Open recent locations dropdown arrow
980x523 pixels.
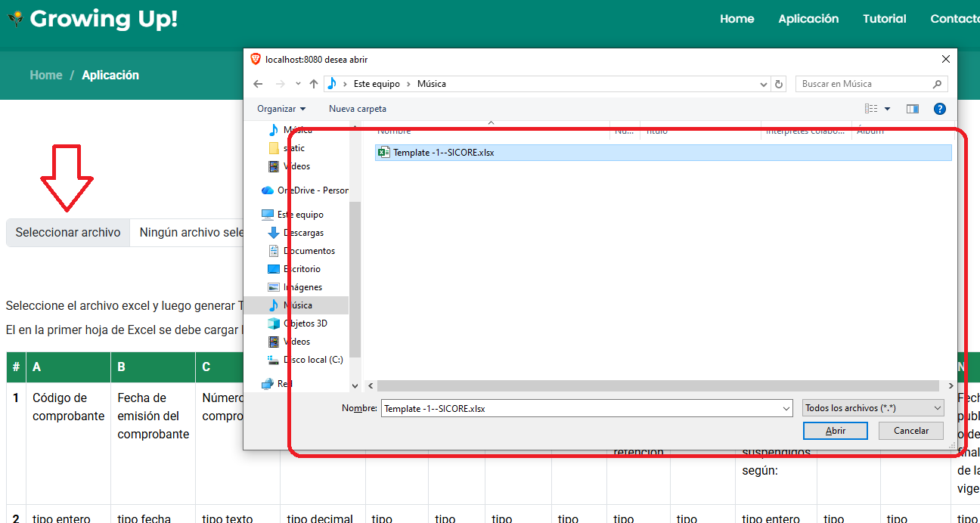click(x=298, y=84)
